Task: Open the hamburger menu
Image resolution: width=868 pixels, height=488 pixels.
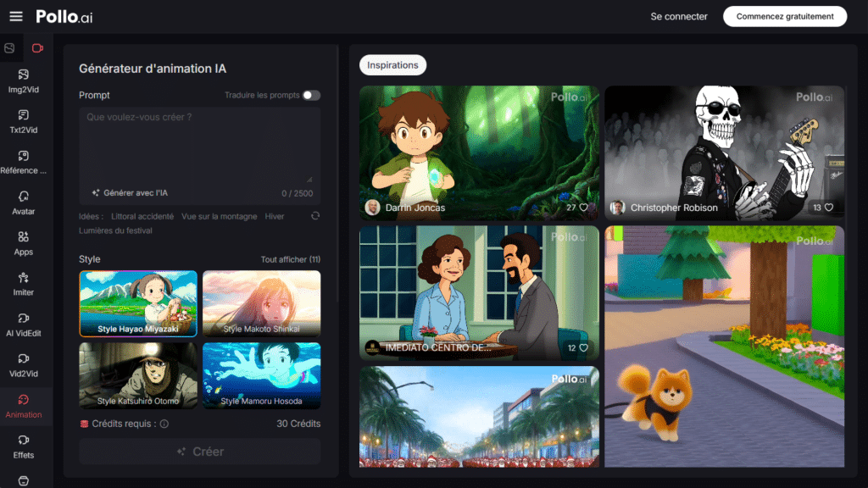Action: (16, 17)
